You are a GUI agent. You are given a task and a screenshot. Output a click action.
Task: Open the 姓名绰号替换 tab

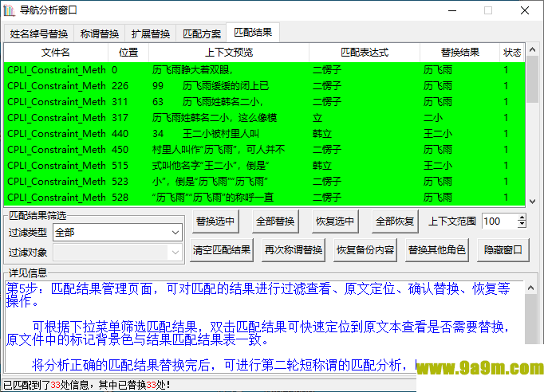coord(38,33)
